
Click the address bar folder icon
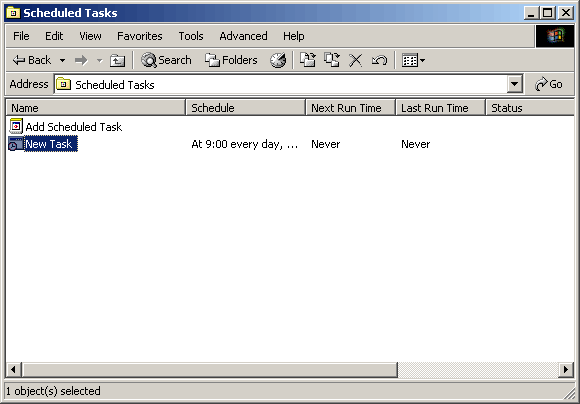click(63, 84)
